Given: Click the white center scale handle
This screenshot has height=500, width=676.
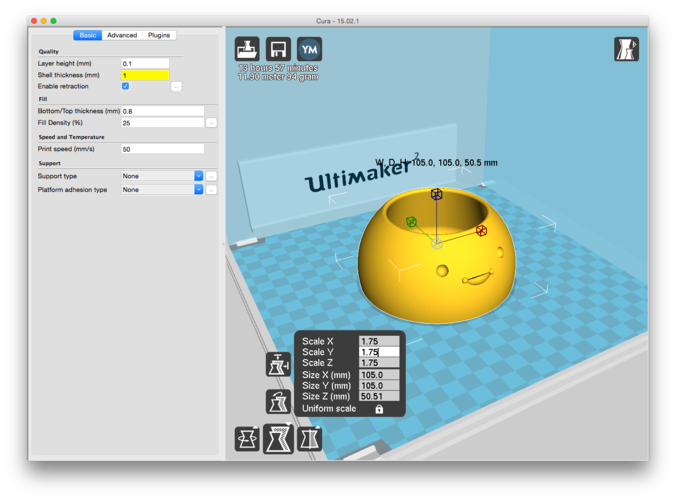Looking at the screenshot, I should click(436, 244).
